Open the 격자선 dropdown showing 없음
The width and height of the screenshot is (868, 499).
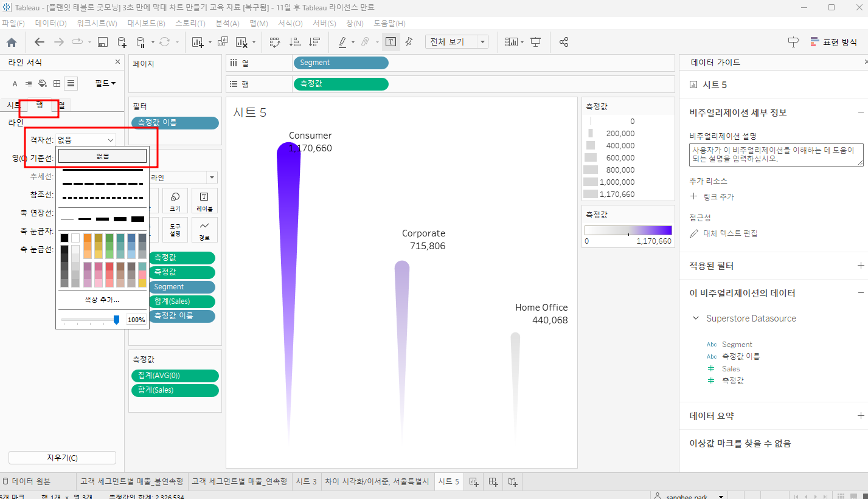85,140
